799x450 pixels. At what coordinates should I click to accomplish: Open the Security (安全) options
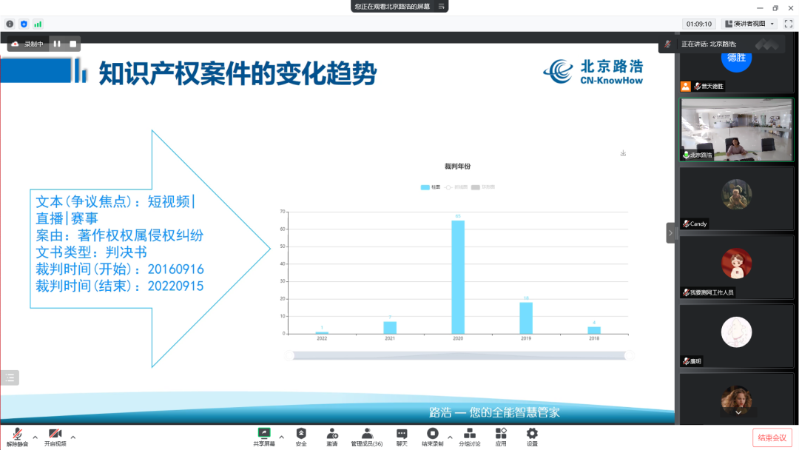pos(301,433)
